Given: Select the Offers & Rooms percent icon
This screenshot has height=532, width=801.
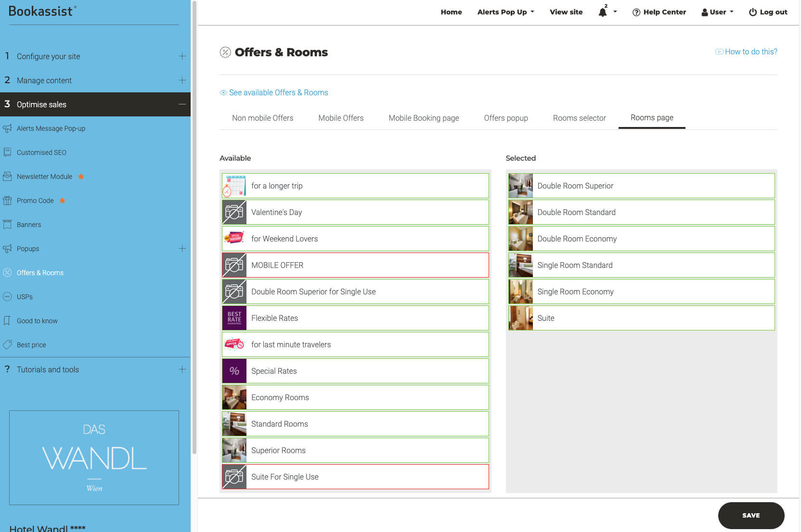Looking at the screenshot, I should coord(7,273).
